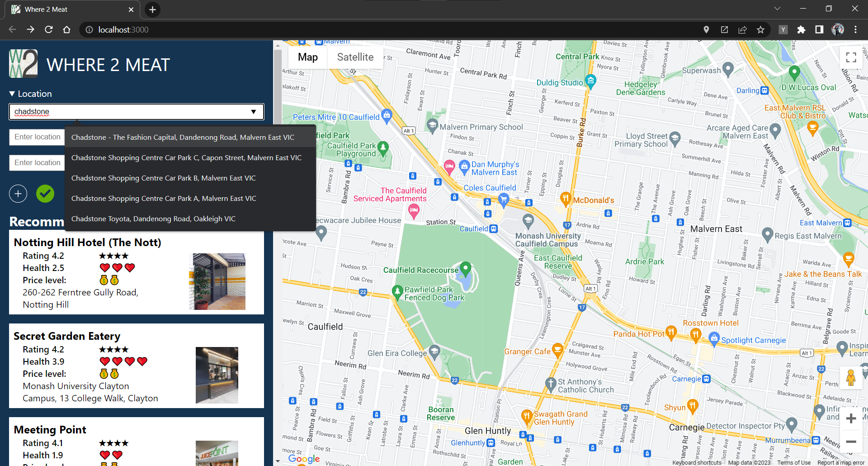Click the Notting Hill Hotel (The Nott) title

click(x=88, y=243)
